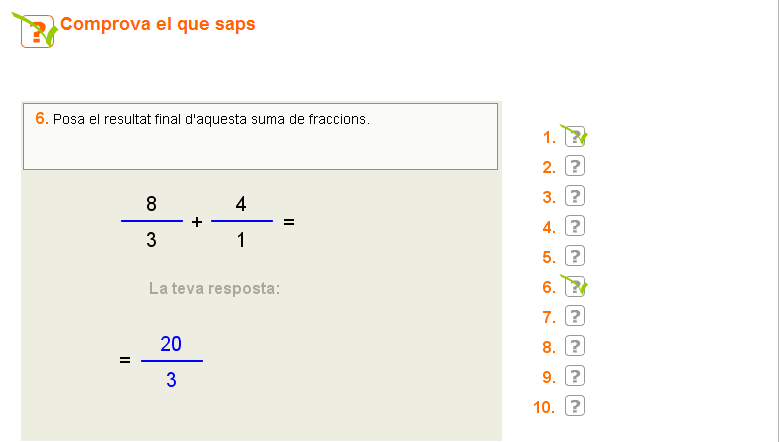Go to question 7 icon
This screenshot has width=779, height=442.
(575, 317)
